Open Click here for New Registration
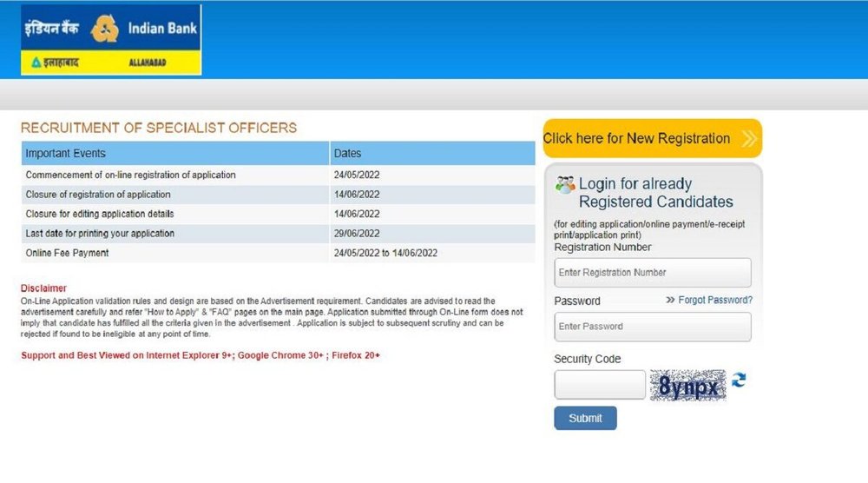The image size is (868, 483). point(638,139)
